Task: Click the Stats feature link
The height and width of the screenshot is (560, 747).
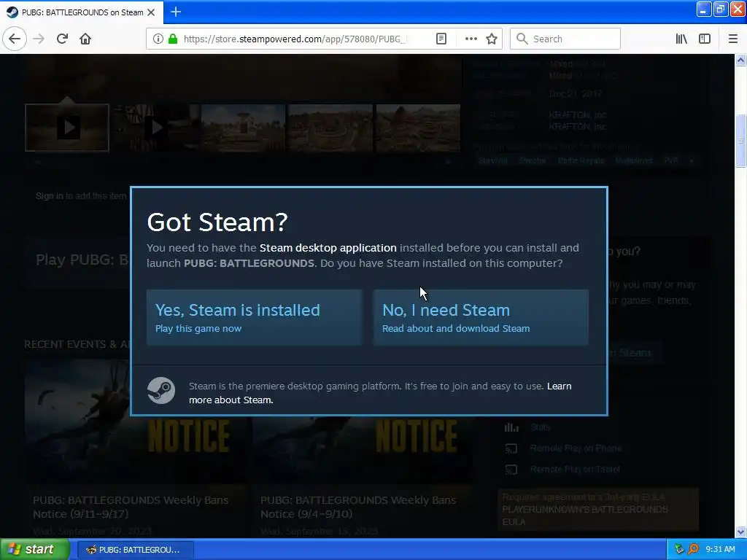Action: [541, 427]
